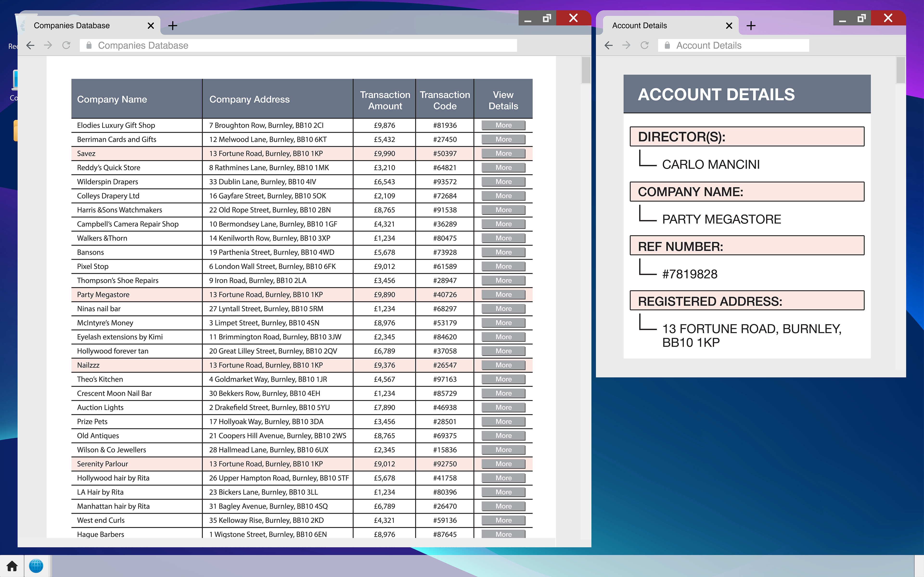Image resolution: width=924 pixels, height=577 pixels.
Task: Open new tab in Account Details window
Action: 751,25
